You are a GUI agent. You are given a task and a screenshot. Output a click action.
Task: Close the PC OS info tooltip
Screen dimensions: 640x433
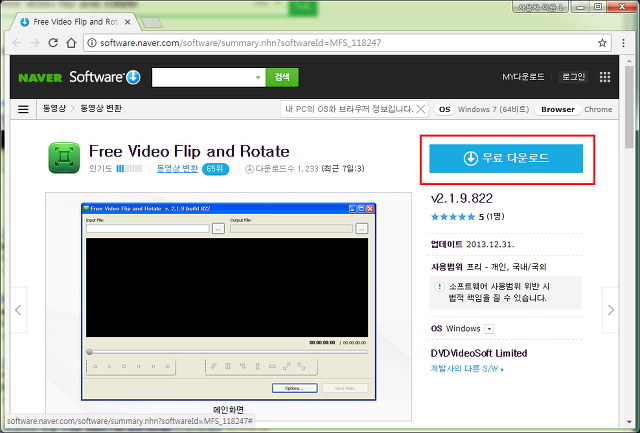(x=421, y=109)
